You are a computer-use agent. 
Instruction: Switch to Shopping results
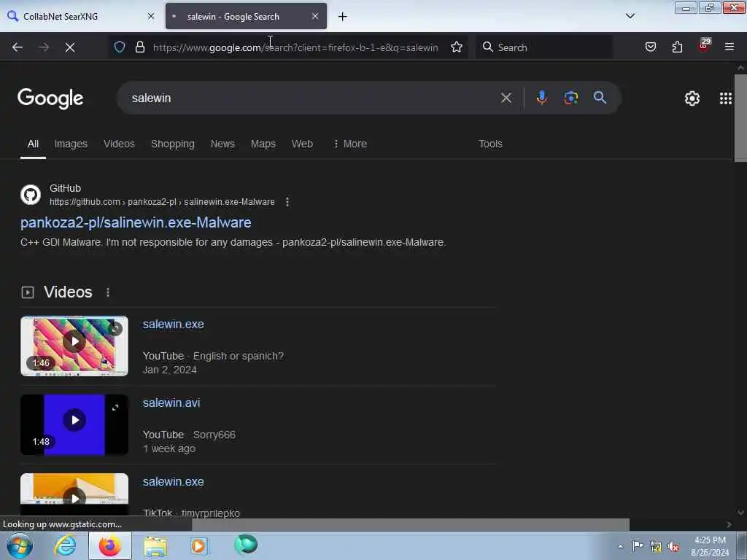click(x=172, y=144)
